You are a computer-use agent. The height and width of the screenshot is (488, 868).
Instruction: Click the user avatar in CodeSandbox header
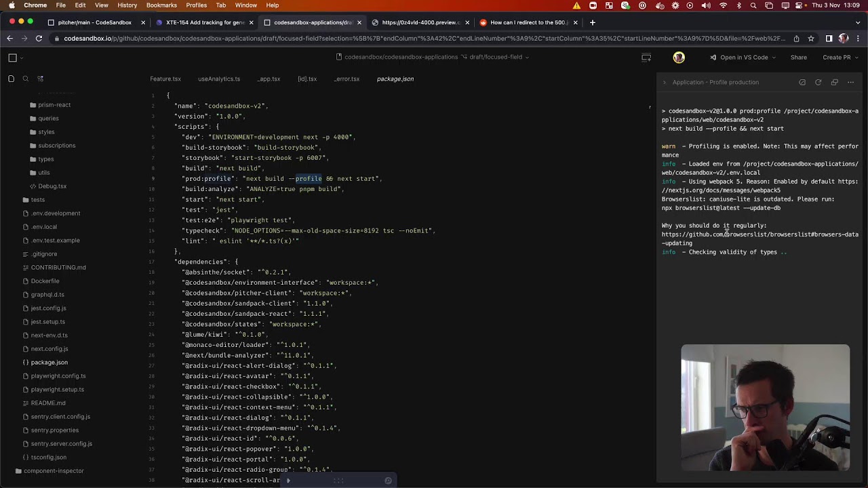[x=679, y=58]
